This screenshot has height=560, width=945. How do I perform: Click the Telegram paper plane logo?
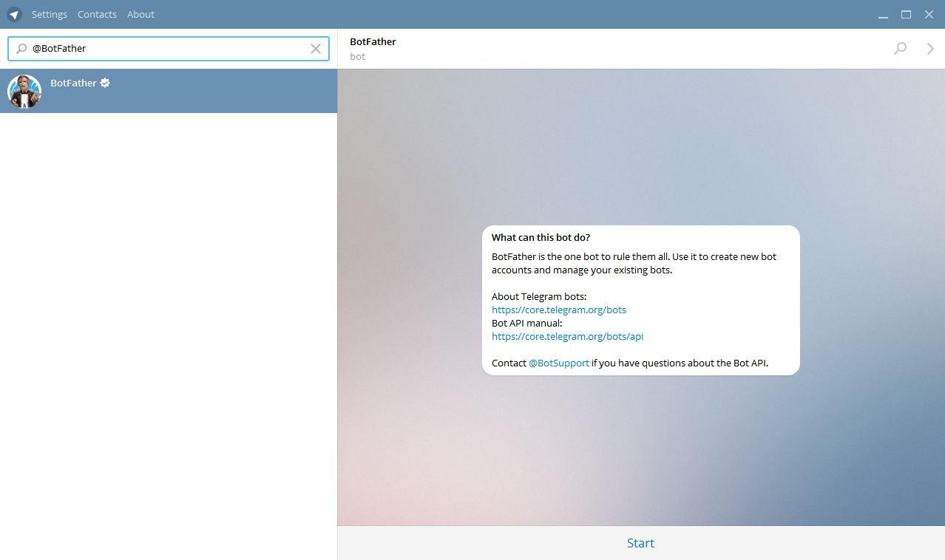click(x=14, y=15)
